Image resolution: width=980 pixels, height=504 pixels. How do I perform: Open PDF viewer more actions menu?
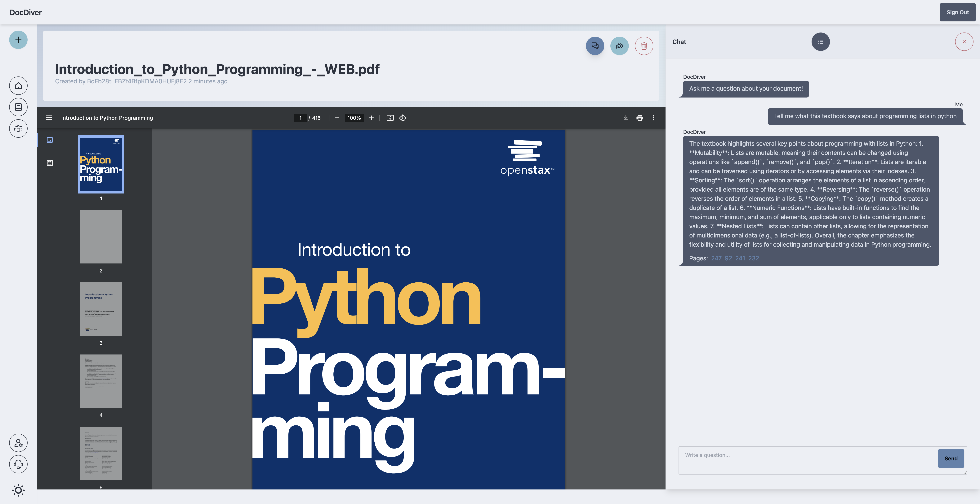pyautogui.click(x=653, y=118)
